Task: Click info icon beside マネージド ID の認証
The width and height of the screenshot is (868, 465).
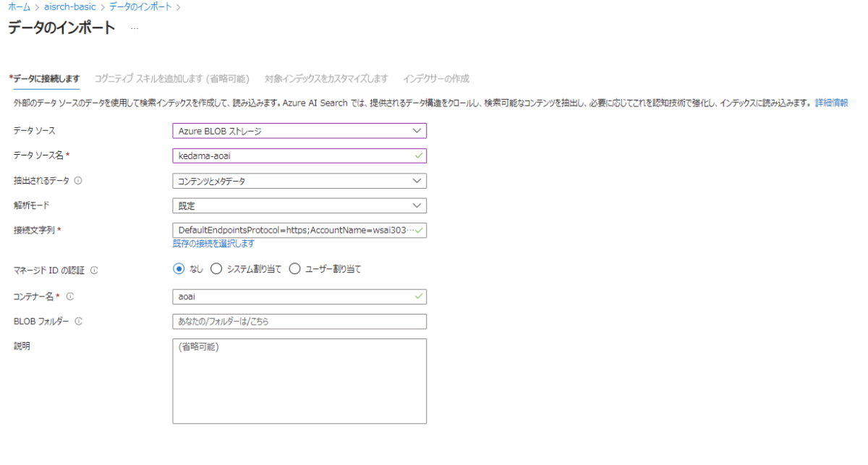Action: [94, 270]
